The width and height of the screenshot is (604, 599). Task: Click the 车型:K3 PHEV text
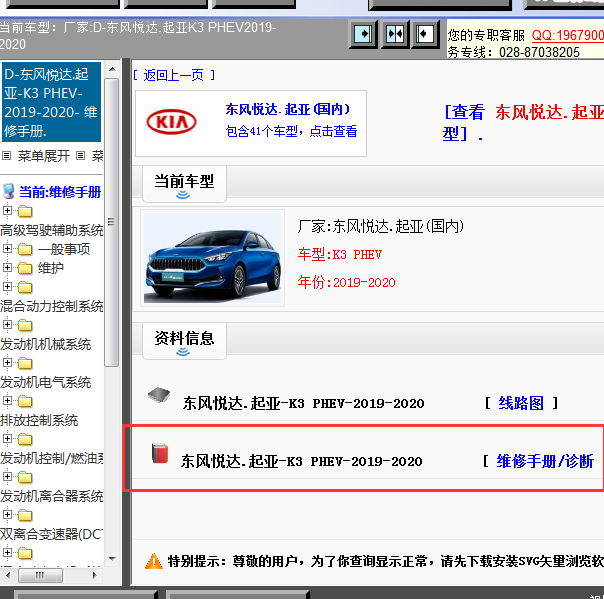pyautogui.click(x=339, y=255)
